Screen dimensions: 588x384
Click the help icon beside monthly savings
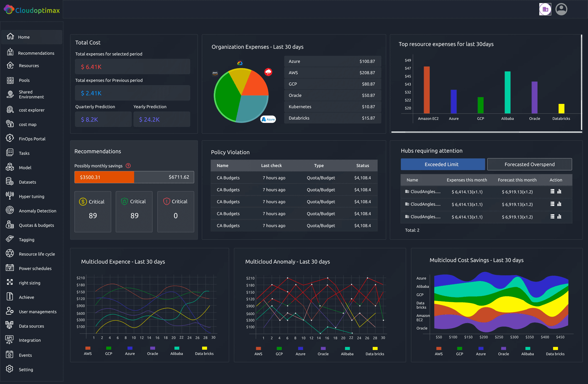click(128, 166)
